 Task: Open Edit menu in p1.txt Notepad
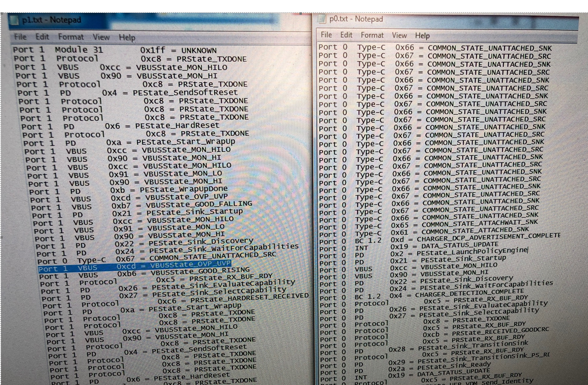(x=42, y=37)
